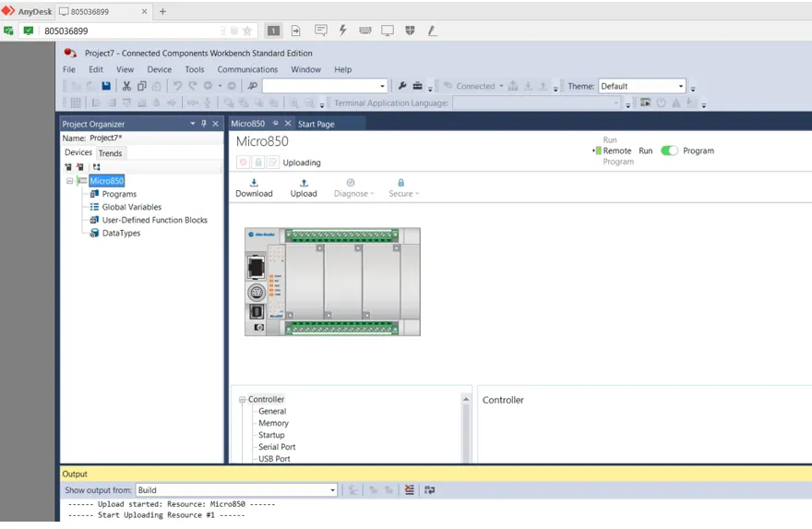Cut selection using the scissors icon

tap(126, 86)
